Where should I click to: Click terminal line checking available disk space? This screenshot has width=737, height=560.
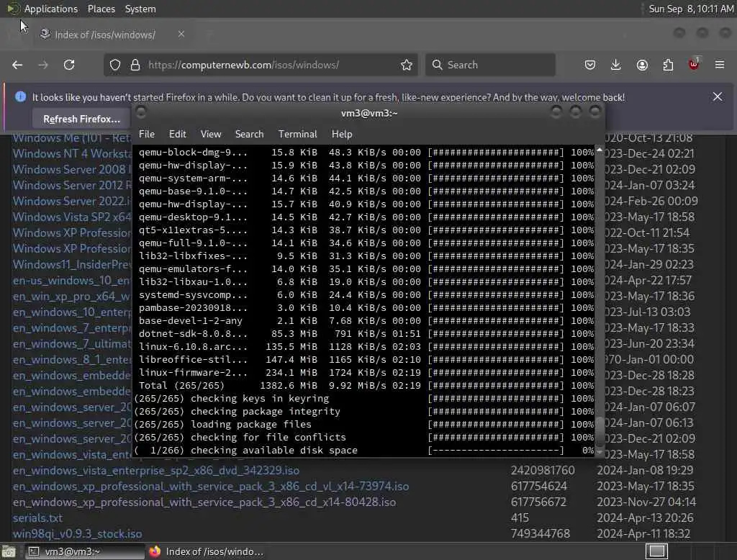tap(364, 450)
